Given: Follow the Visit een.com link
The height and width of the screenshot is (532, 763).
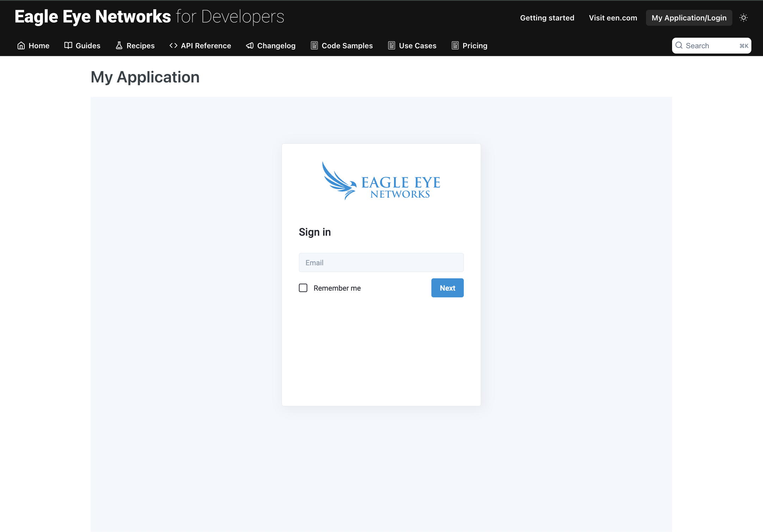Looking at the screenshot, I should (x=613, y=18).
